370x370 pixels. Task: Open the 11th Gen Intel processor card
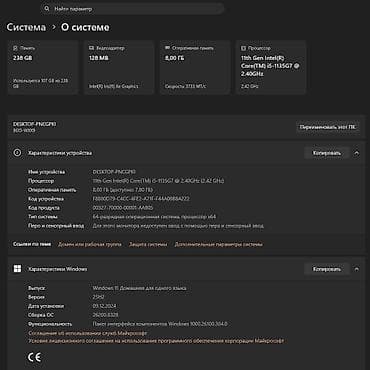pos(271,67)
